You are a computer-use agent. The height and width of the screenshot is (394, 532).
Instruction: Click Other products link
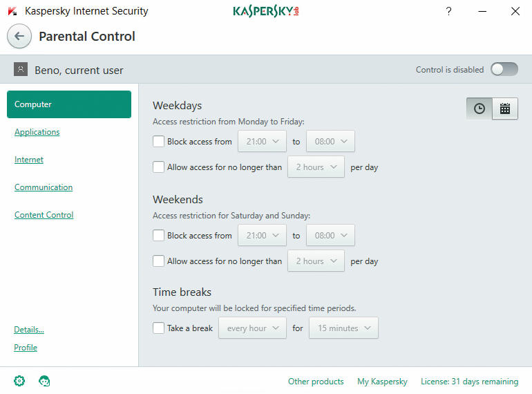point(316,382)
